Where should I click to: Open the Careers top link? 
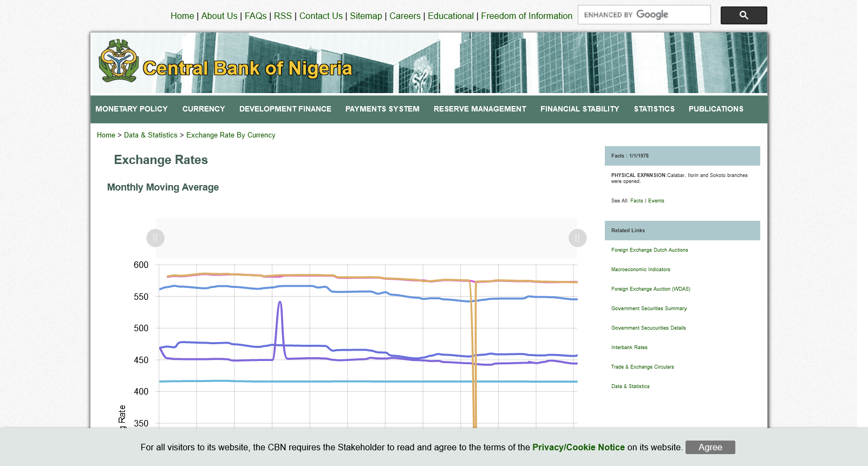click(404, 16)
